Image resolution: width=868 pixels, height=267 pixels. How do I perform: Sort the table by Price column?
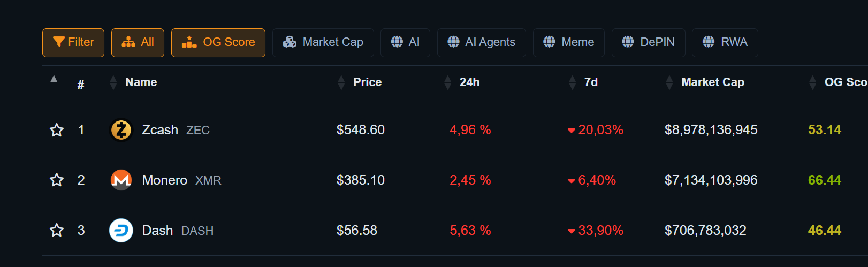click(367, 82)
